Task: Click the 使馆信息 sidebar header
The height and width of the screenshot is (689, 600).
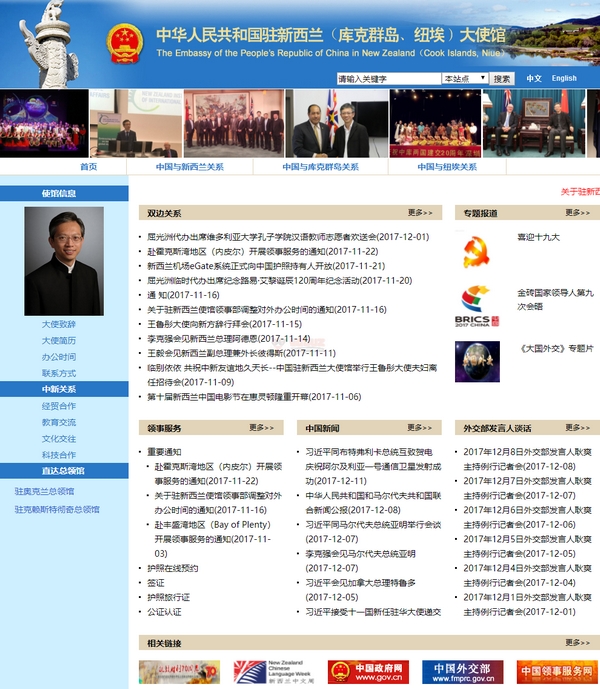Action: point(64,193)
